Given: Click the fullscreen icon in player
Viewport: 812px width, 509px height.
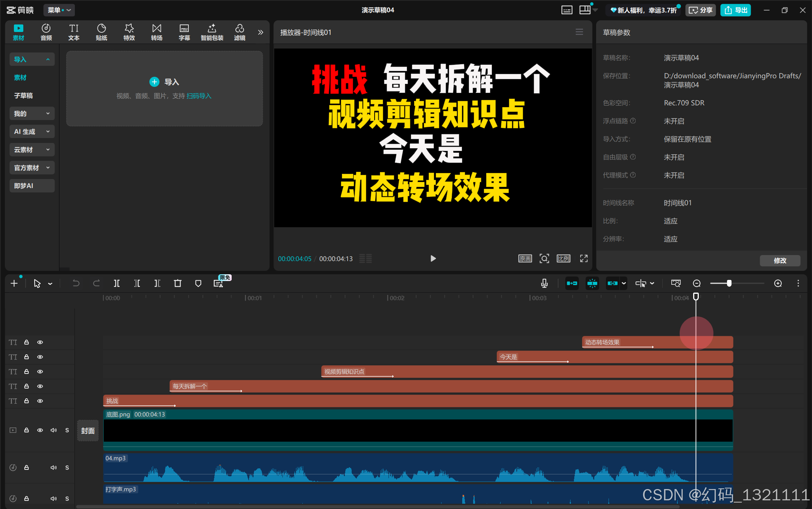Looking at the screenshot, I should point(583,258).
